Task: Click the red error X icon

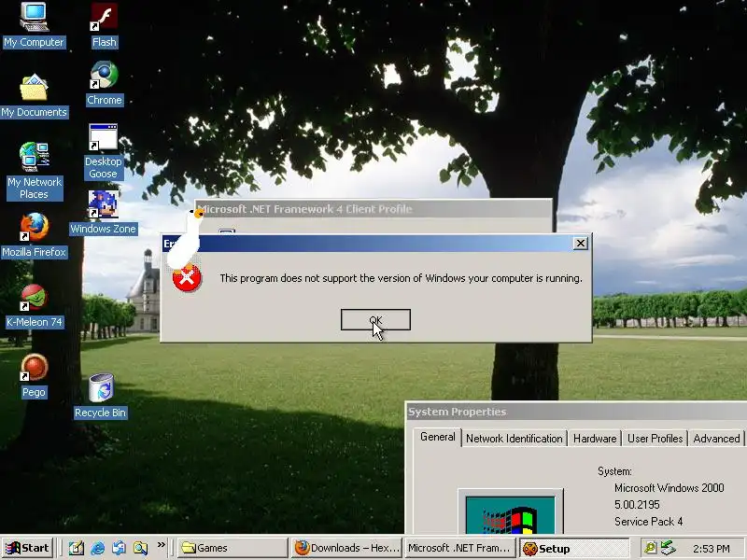Action: pyautogui.click(x=187, y=279)
